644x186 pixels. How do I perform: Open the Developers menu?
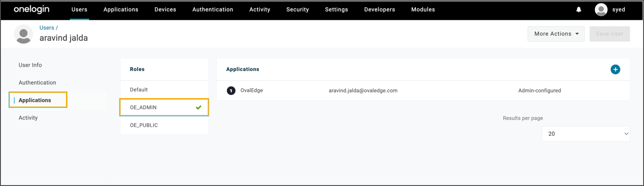point(379,10)
